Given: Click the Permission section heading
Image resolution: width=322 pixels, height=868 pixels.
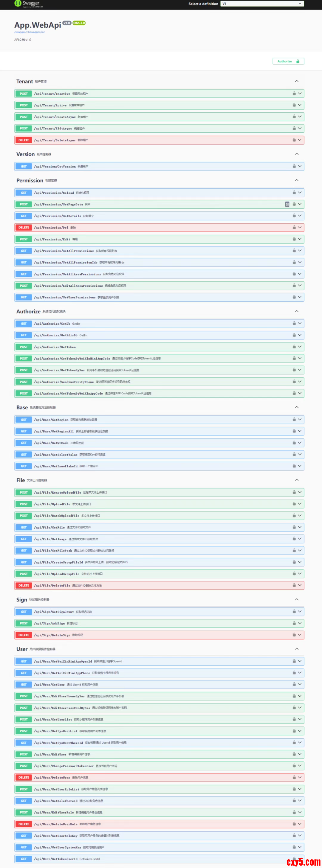Looking at the screenshot, I should click(30, 181).
